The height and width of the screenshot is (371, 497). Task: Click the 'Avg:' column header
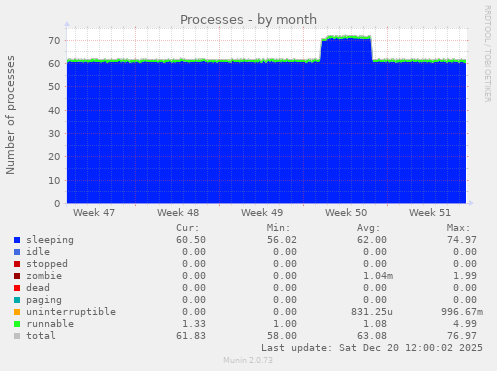368,228
